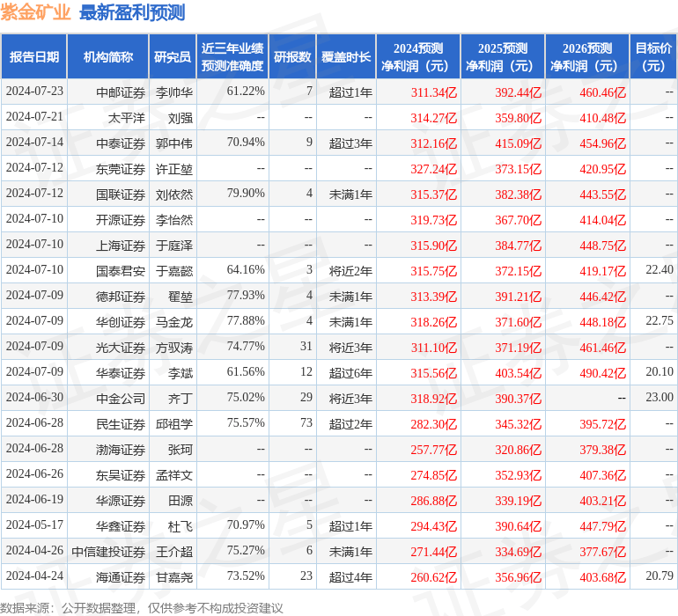Click the 415.09亿 forecast value
Image resolution: width=678 pixels, height=616 pixels.
(519, 143)
